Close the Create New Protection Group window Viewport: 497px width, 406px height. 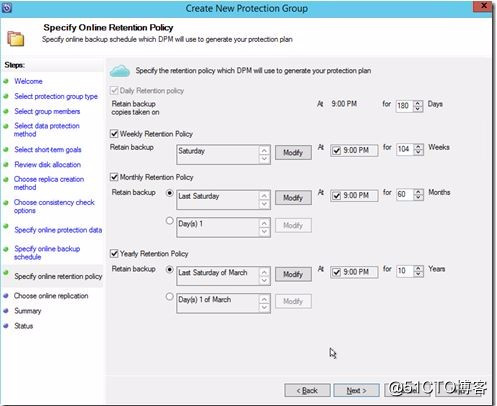pos(483,6)
